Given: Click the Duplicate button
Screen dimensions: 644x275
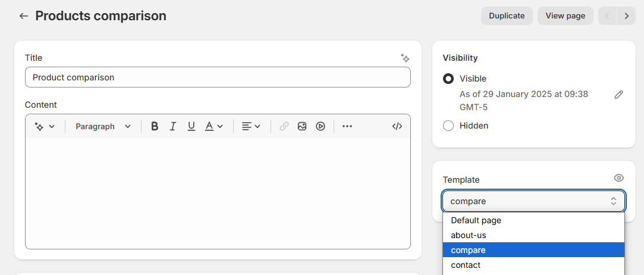Looking at the screenshot, I should tap(507, 16).
